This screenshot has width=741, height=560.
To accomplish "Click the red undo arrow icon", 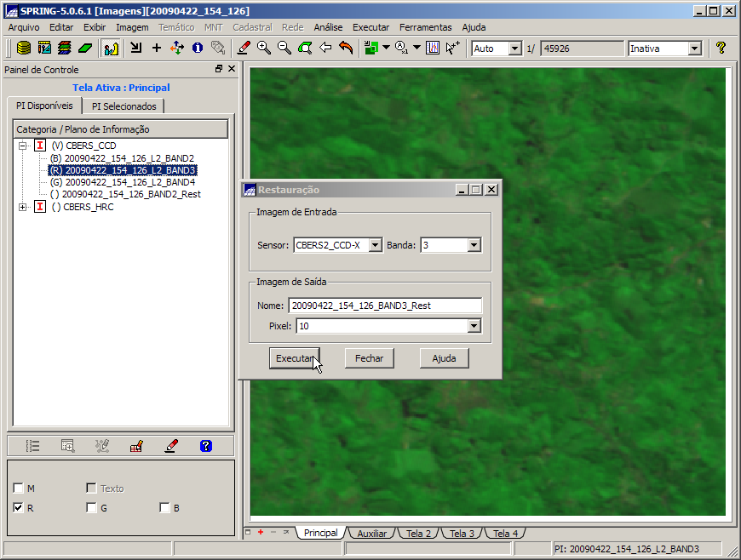I will tap(346, 49).
